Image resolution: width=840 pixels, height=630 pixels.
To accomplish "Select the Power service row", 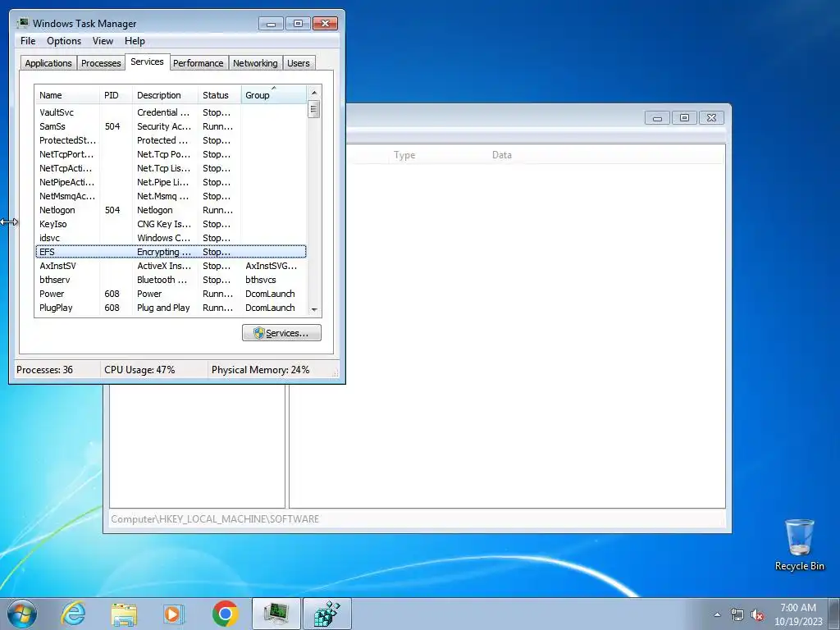I will (x=171, y=294).
